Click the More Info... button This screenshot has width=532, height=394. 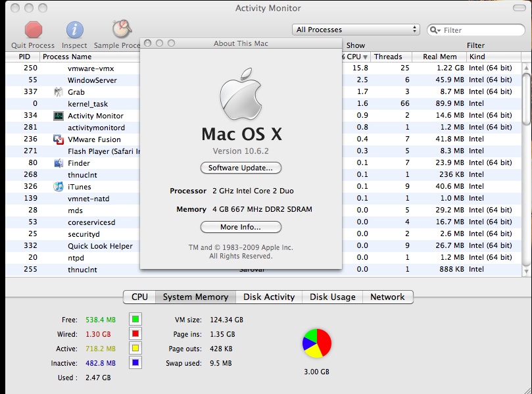[x=241, y=227]
